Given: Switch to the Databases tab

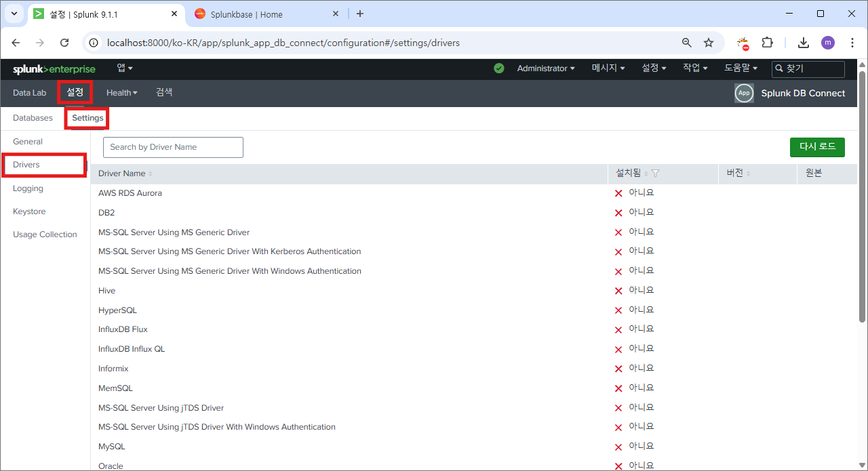Looking at the screenshot, I should 33,118.
